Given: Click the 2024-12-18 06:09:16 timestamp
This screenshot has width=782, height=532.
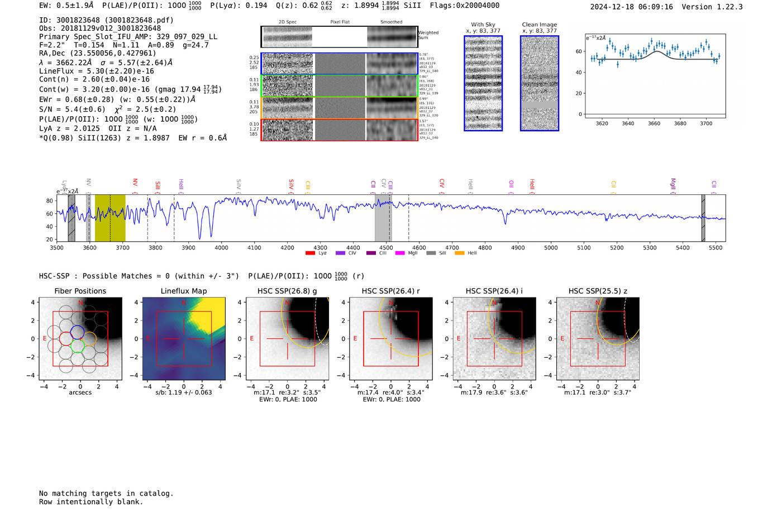Looking at the screenshot, I should click(632, 7).
